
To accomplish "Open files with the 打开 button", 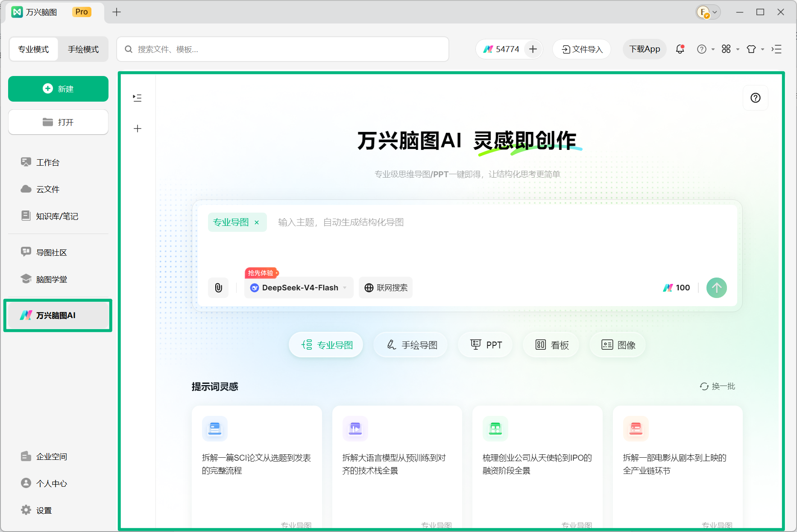I will coord(58,122).
